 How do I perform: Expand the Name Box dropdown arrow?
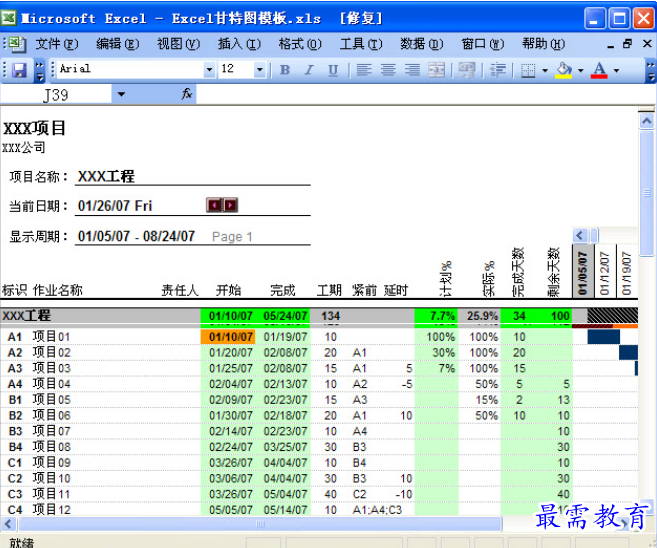tap(122, 94)
